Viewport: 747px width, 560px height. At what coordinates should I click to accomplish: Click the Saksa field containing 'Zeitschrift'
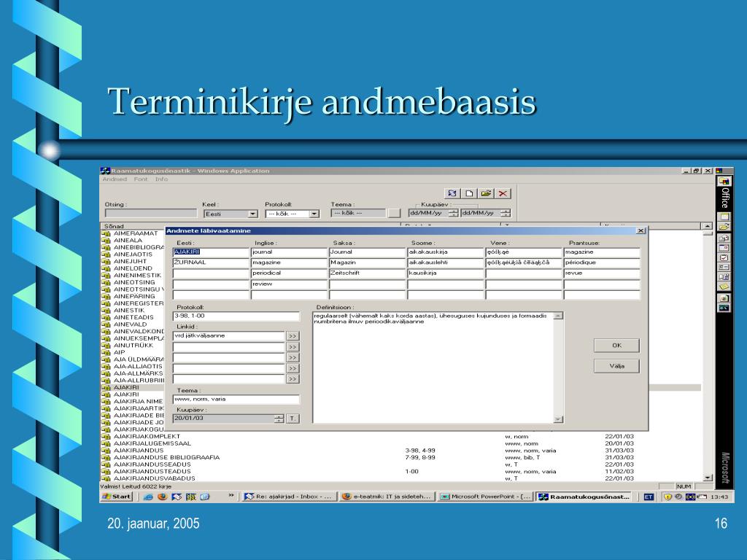click(x=368, y=273)
